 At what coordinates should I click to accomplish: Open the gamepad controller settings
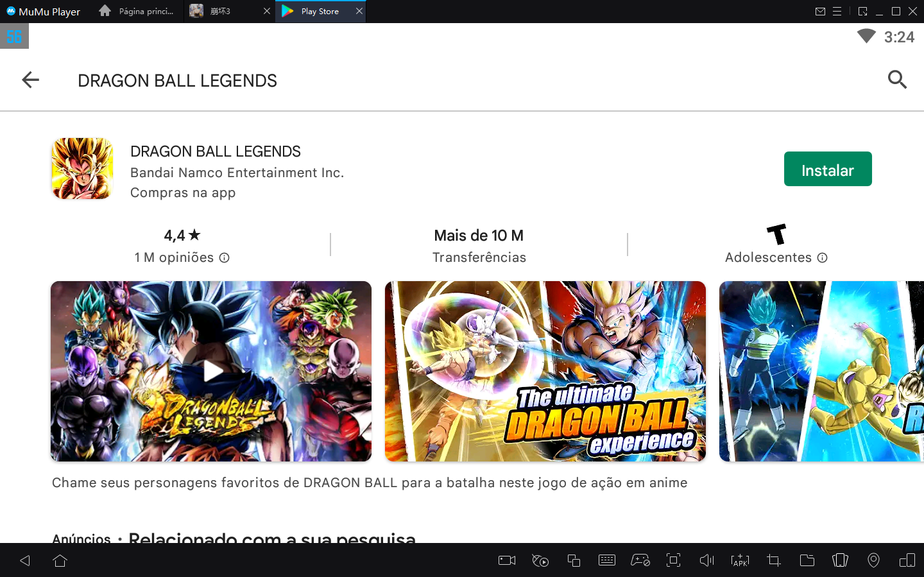click(x=640, y=560)
